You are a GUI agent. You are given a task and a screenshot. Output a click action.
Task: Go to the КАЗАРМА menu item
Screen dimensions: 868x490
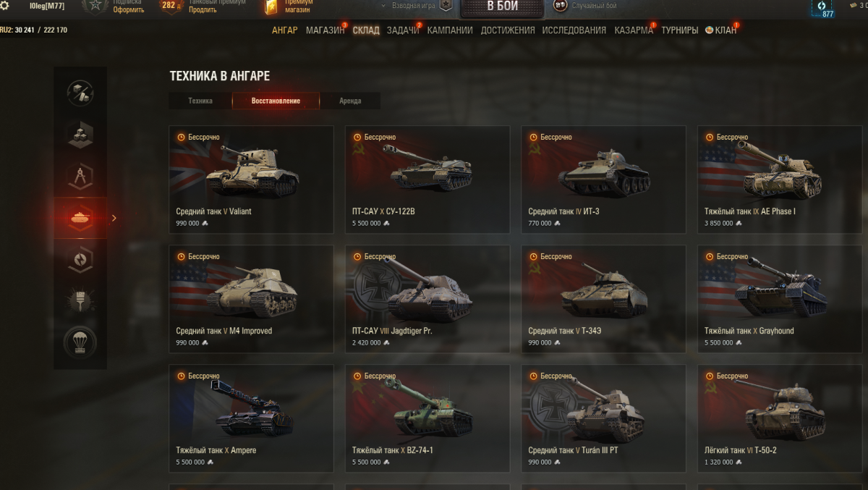634,30
